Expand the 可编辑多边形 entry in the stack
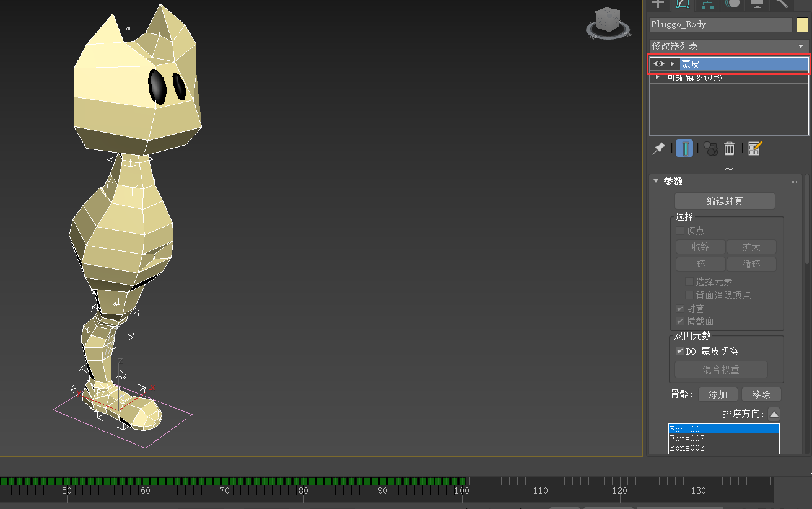Image resolution: width=812 pixels, height=509 pixels. pyautogui.click(x=657, y=77)
